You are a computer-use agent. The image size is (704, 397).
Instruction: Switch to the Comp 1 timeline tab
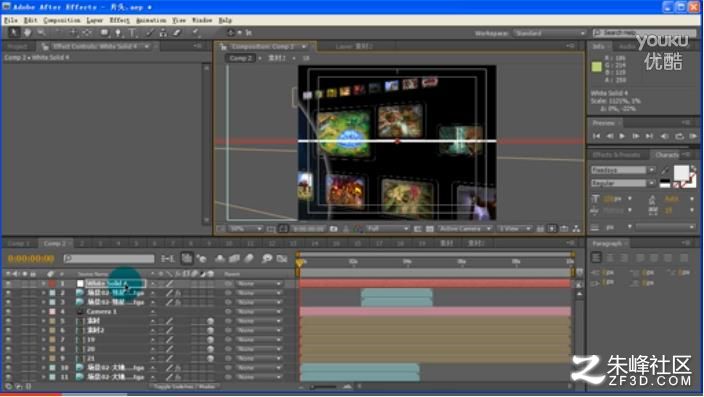[19, 243]
